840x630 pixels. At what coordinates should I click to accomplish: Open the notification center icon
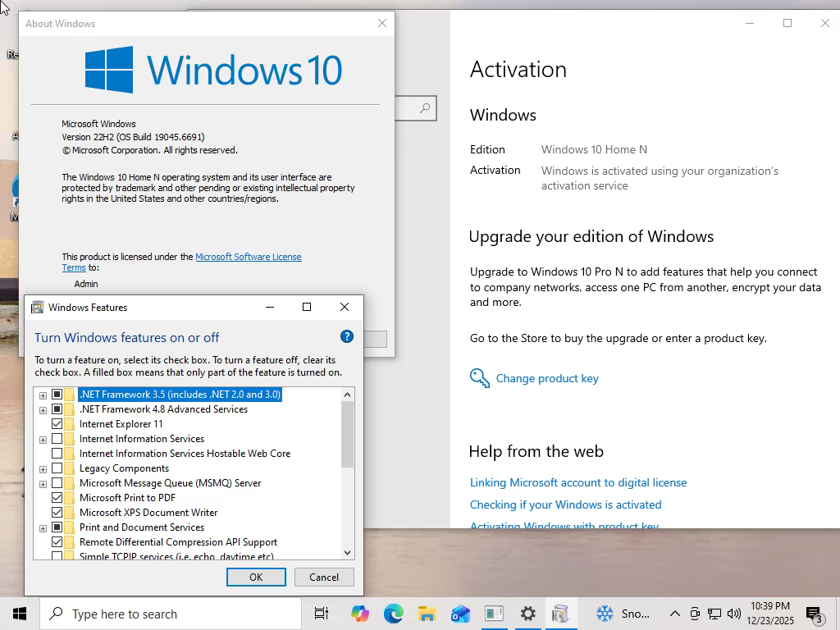(x=814, y=614)
